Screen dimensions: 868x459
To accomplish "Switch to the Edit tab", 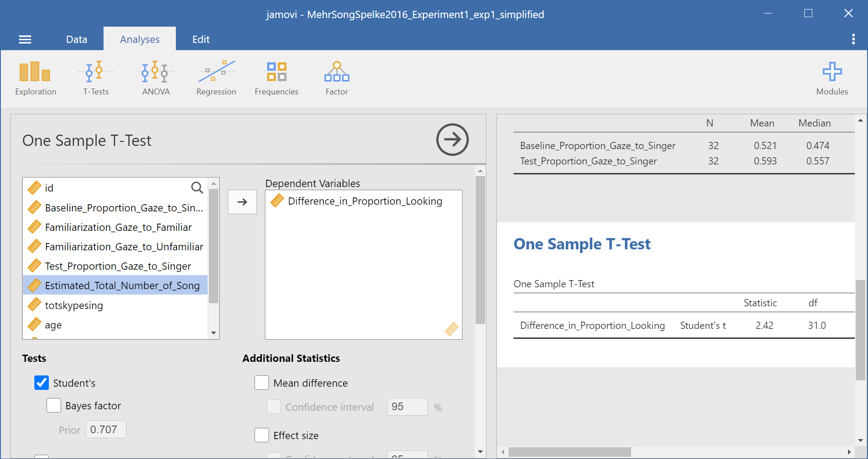I will [x=201, y=39].
